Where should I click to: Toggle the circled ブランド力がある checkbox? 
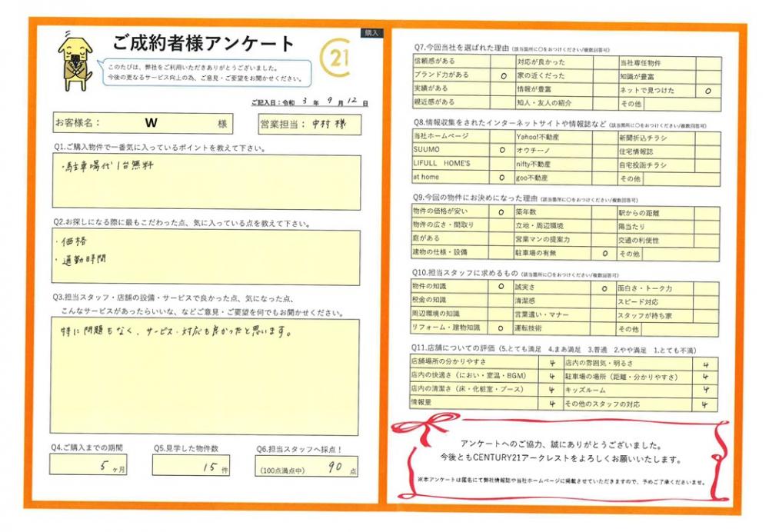pos(501,76)
